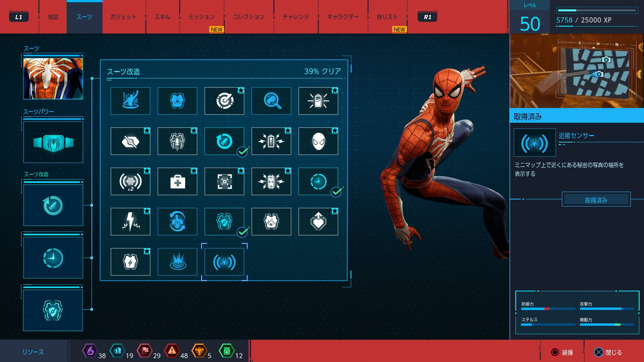The image size is (644, 362).
Task: Click the XP progress bar
Action: click(x=597, y=10)
